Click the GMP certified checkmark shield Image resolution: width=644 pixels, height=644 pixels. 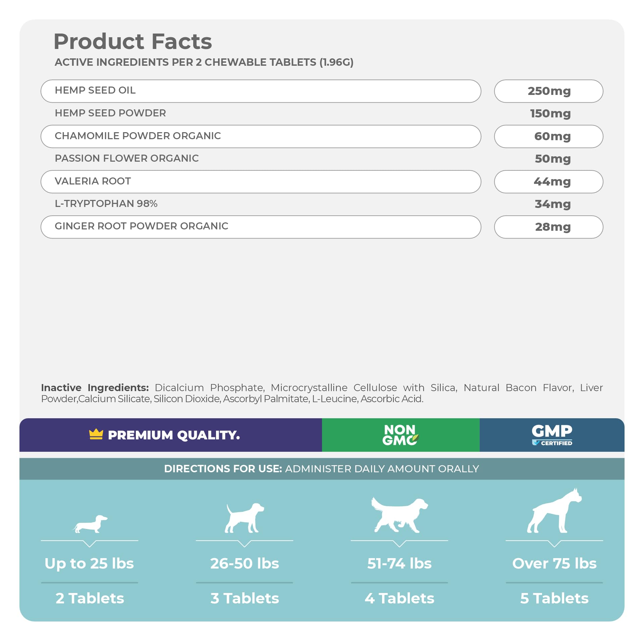tap(535, 443)
